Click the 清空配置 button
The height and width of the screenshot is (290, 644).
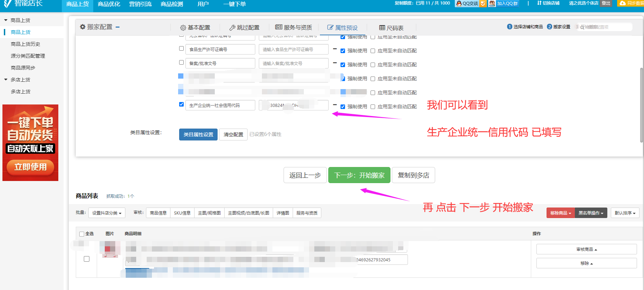(233, 135)
